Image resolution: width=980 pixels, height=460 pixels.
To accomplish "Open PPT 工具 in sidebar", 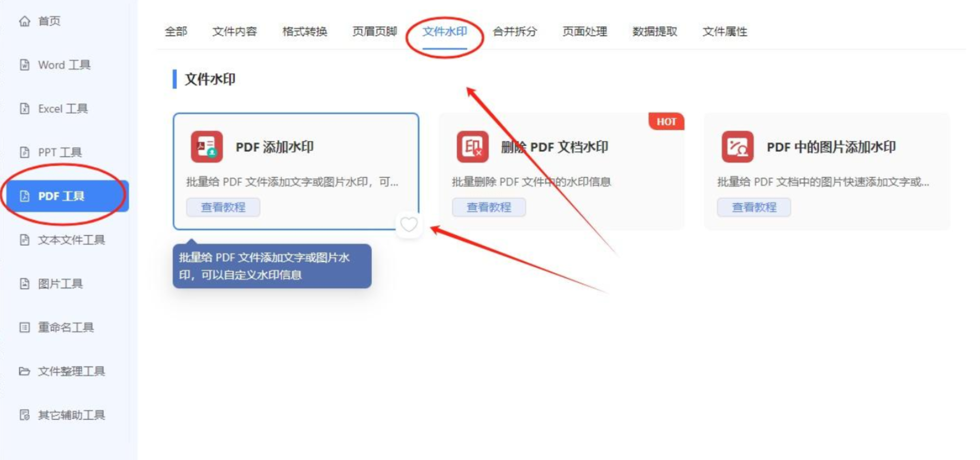I will 60,152.
